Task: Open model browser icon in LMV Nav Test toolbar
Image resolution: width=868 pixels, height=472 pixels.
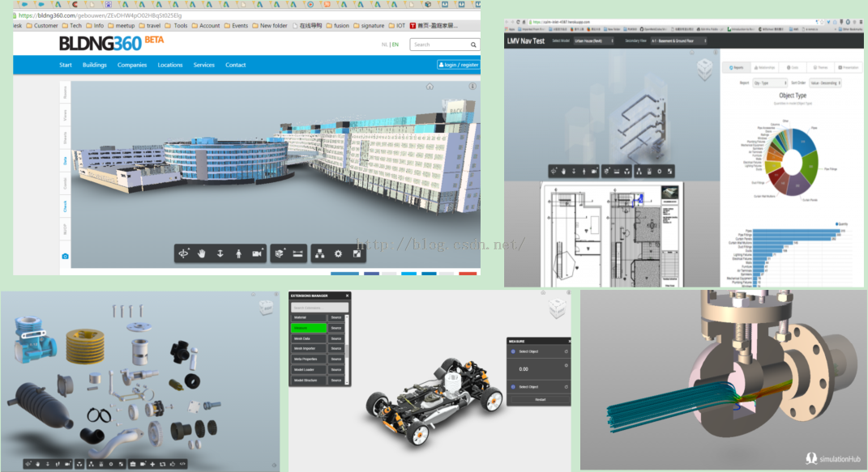Action: pos(639,172)
